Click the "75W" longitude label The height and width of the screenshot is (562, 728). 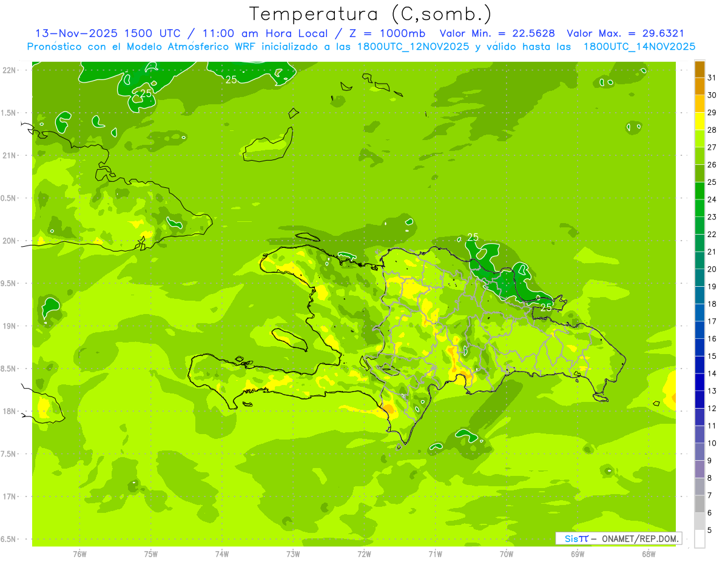point(151,554)
